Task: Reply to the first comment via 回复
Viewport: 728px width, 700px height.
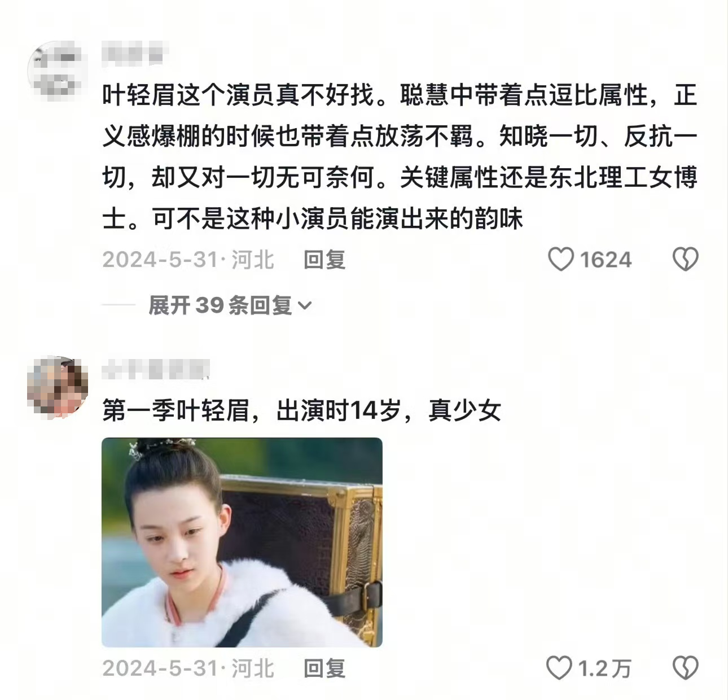Action: point(324,260)
